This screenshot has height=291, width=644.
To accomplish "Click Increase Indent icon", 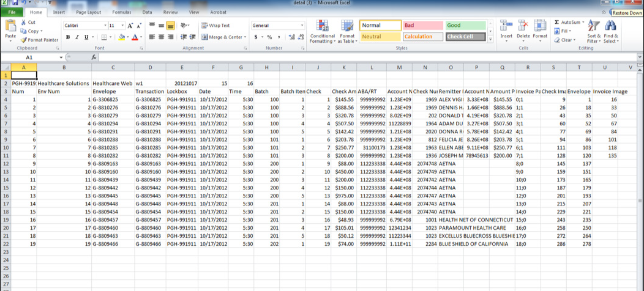I will click(x=192, y=37).
